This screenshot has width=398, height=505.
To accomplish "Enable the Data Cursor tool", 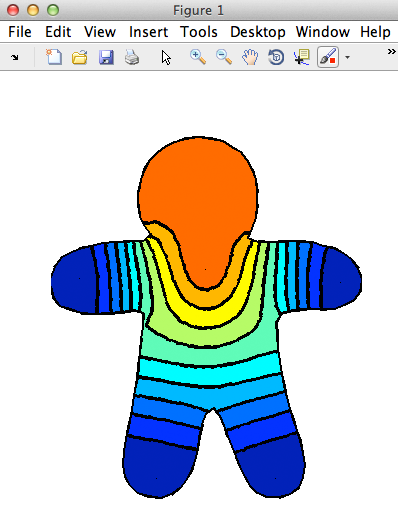I will [x=302, y=57].
